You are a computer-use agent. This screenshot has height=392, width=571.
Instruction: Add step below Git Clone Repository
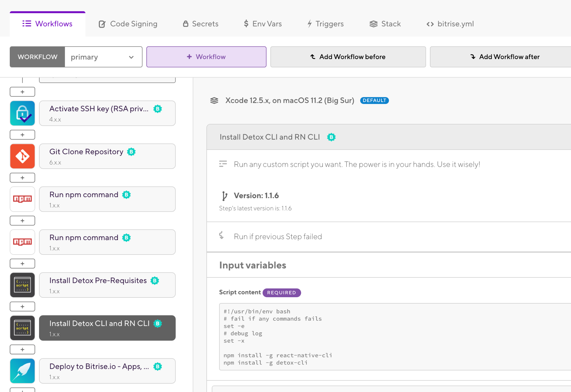click(23, 178)
